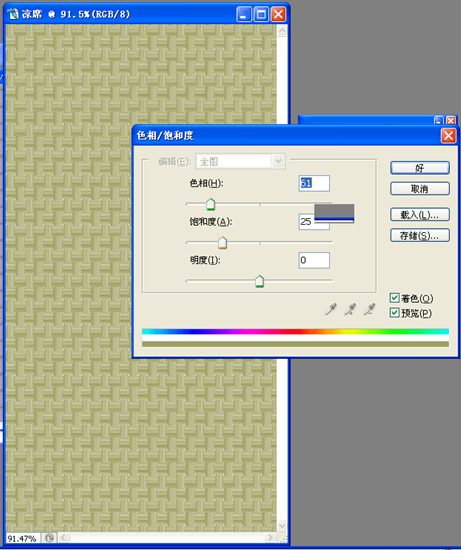Close the 凉席 document window
The height and width of the screenshot is (550, 461).
278,14
